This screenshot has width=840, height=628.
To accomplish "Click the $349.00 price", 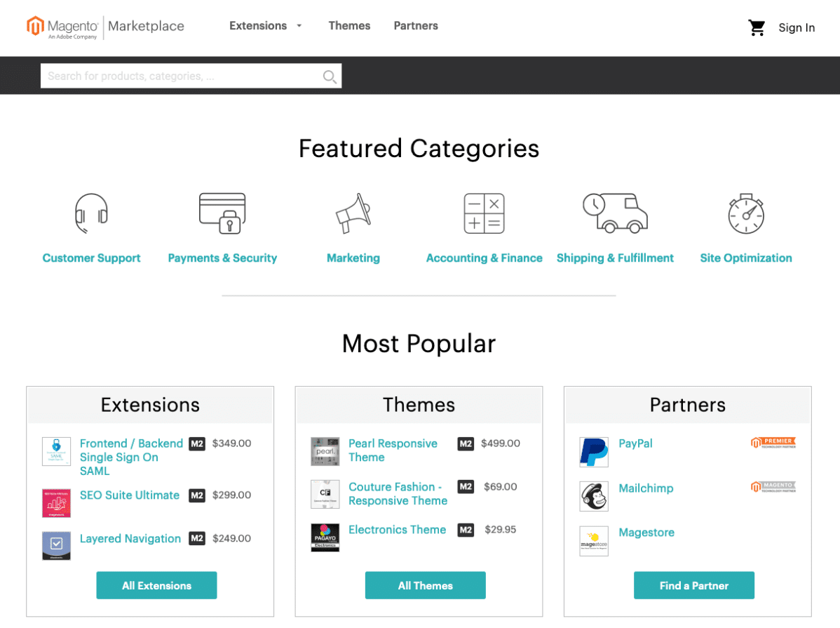I will (231, 443).
